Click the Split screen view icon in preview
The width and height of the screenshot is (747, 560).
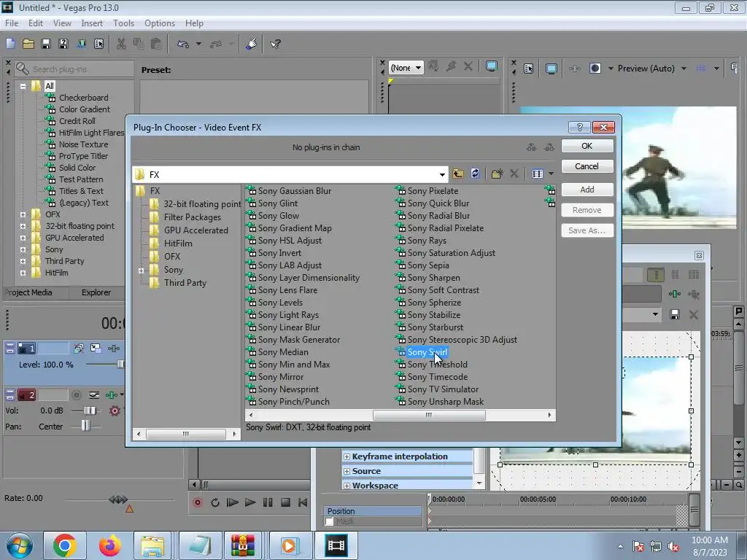(x=595, y=69)
